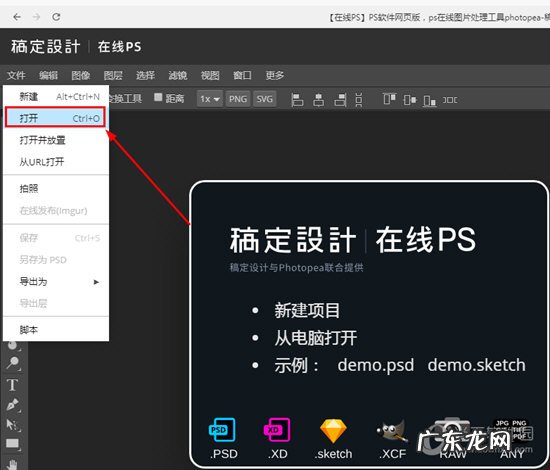Open the 窗口 menu
The image size is (550, 470).
(x=242, y=75)
